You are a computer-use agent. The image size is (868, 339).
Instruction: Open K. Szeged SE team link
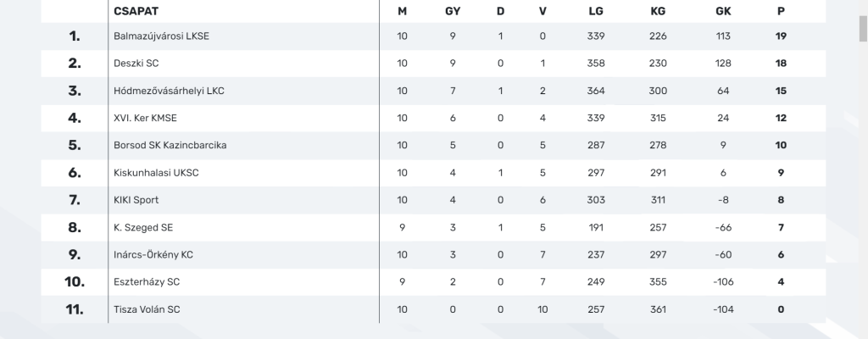(x=143, y=227)
